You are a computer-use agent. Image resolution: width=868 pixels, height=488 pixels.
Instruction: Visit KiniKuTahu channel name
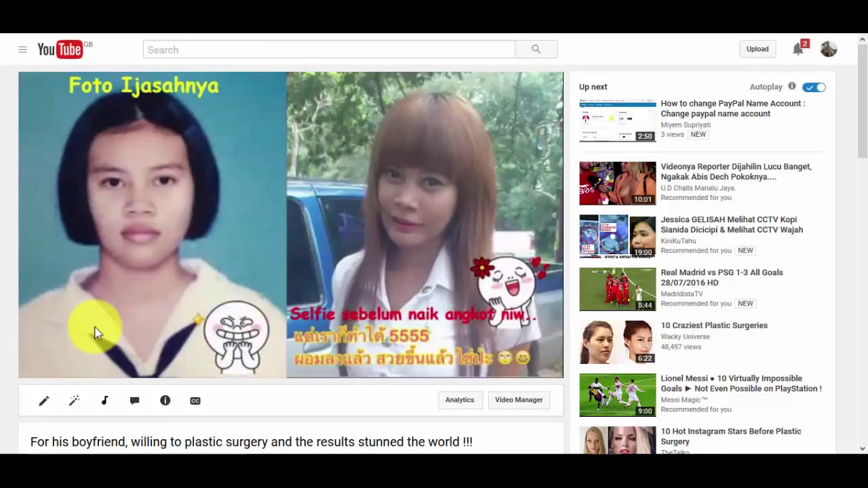pyautogui.click(x=678, y=241)
